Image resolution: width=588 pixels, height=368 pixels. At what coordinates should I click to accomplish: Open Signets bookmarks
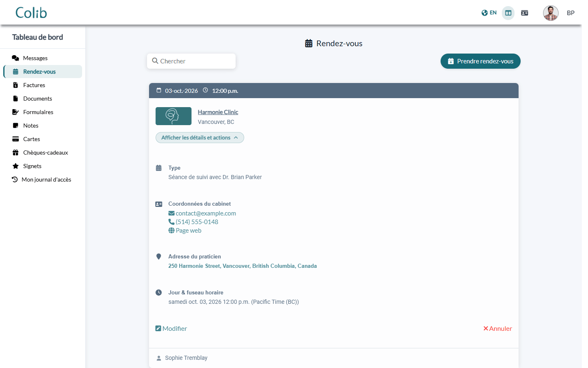point(43,166)
